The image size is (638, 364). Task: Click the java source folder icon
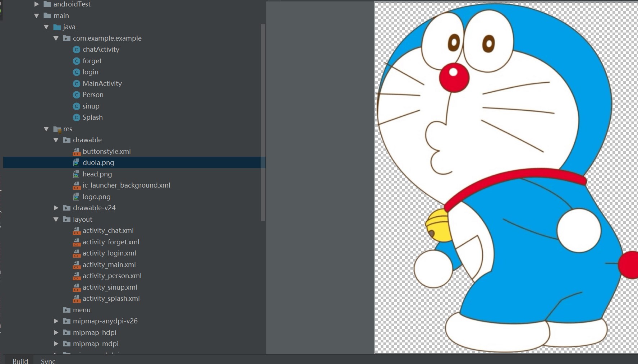57,27
